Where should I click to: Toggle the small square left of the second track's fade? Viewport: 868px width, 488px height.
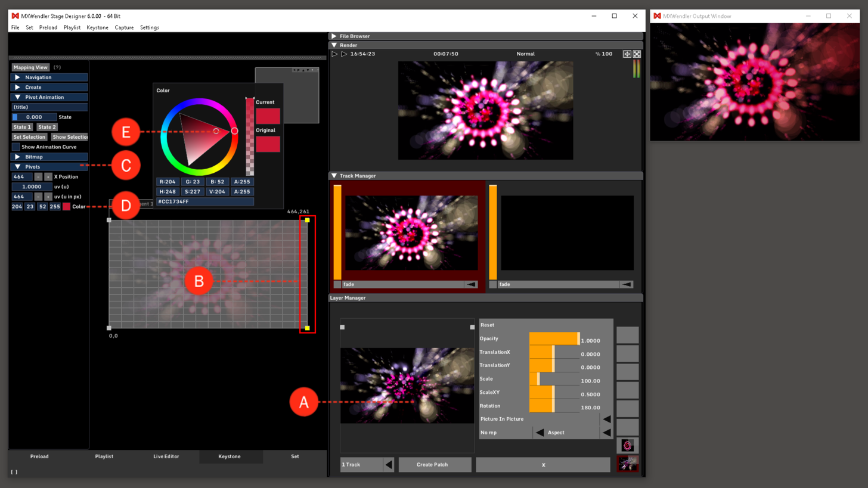493,285
